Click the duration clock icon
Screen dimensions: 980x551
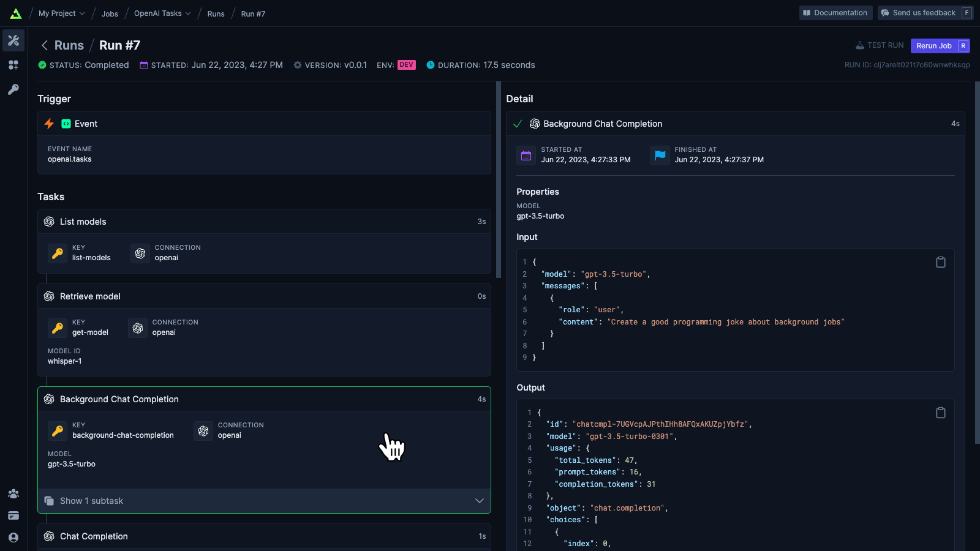[x=431, y=65]
